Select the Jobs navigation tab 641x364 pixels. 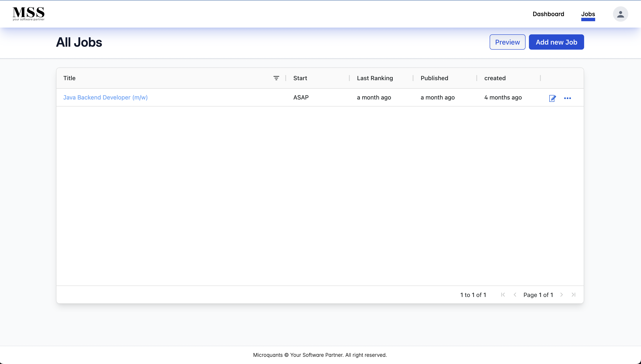coord(588,14)
